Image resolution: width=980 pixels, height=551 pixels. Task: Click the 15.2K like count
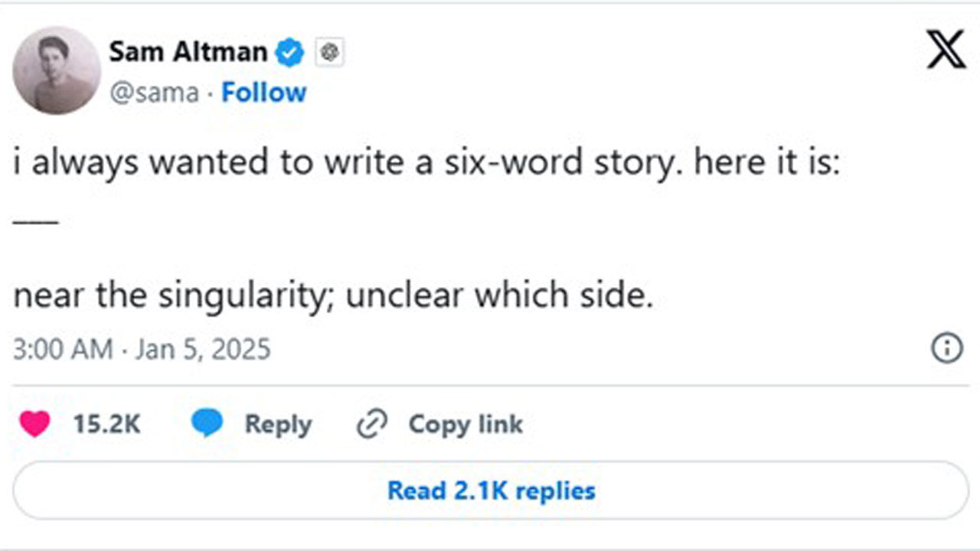coord(106,424)
